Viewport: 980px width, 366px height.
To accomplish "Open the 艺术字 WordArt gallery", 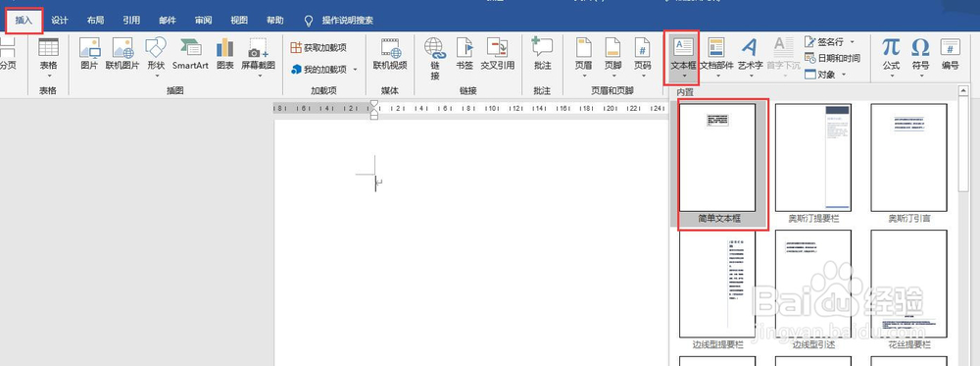I will tap(750, 58).
